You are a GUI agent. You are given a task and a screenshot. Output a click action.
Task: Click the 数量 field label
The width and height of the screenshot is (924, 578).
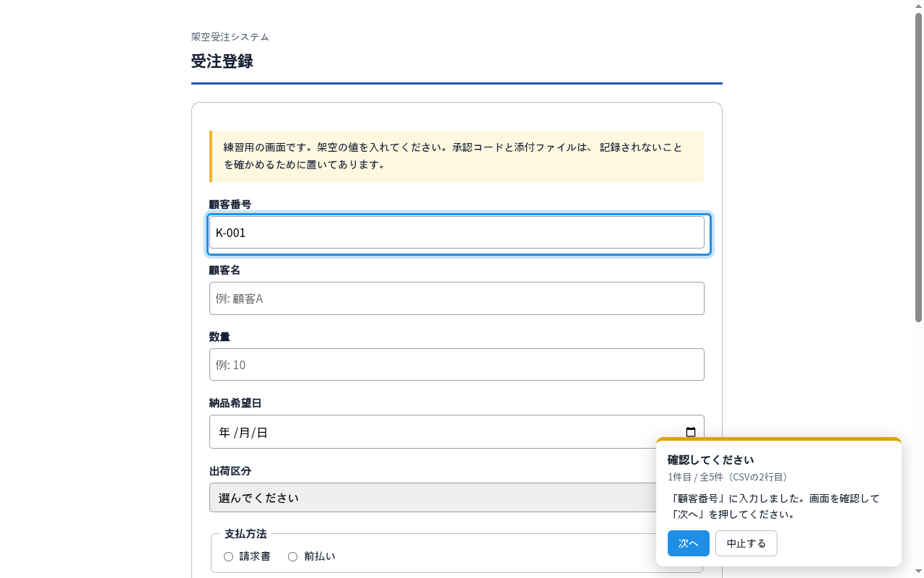(x=219, y=337)
